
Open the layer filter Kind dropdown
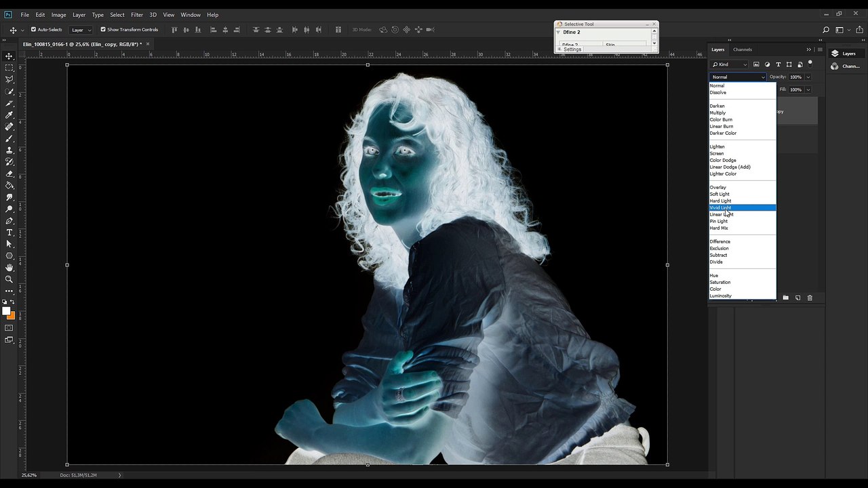[729, 64]
